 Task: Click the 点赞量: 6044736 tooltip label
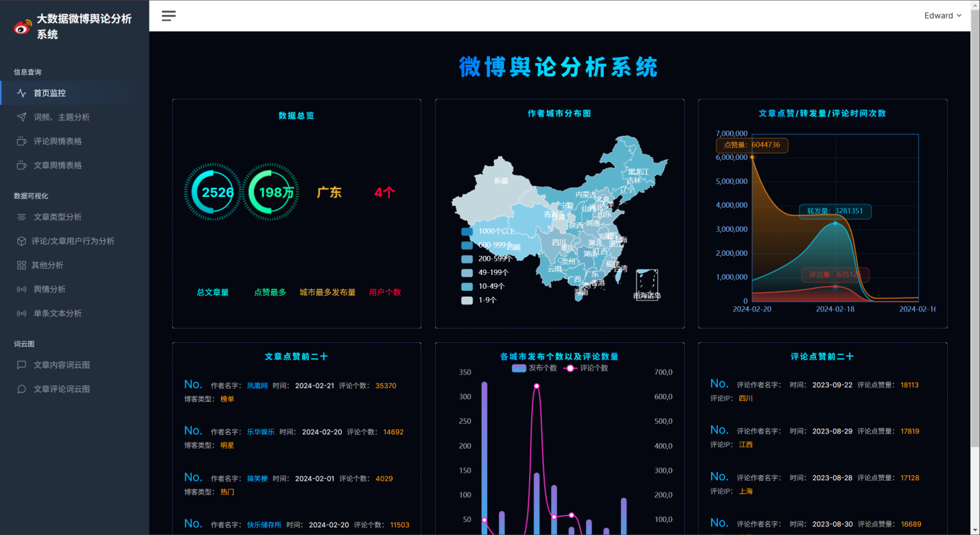click(x=752, y=145)
